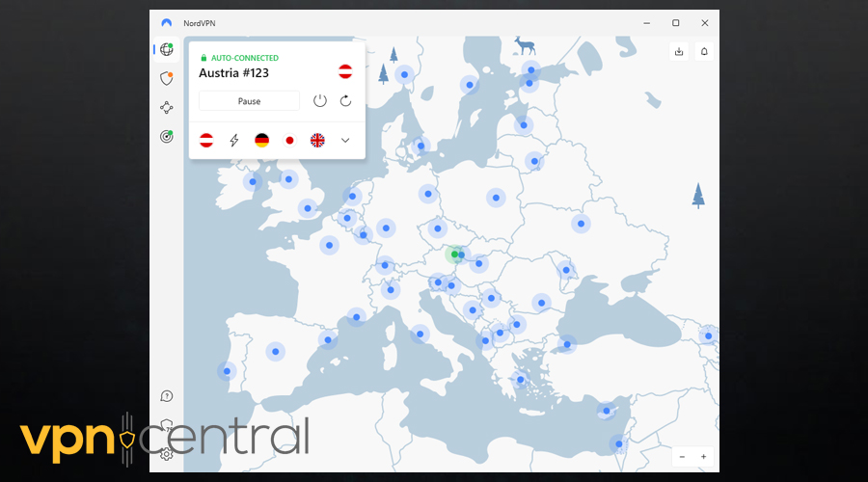Select the Japan flag quick connect
The width and height of the screenshot is (868, 482).
pos(289,141)
